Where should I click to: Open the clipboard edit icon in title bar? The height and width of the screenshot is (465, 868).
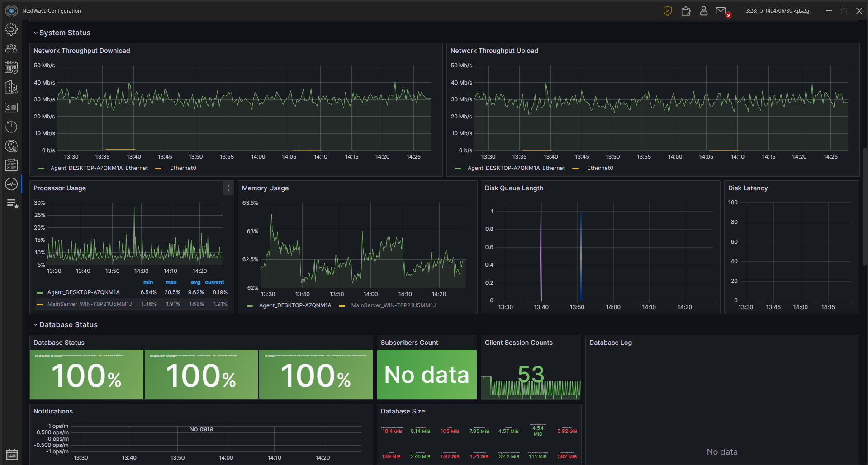(x=686, y=11)
